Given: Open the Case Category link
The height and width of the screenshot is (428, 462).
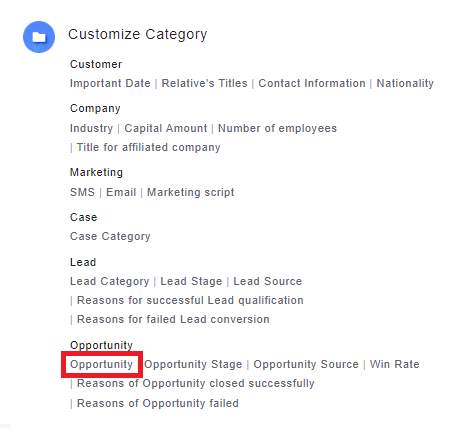Looking at the screenshot, I should [x=110, y=236].
